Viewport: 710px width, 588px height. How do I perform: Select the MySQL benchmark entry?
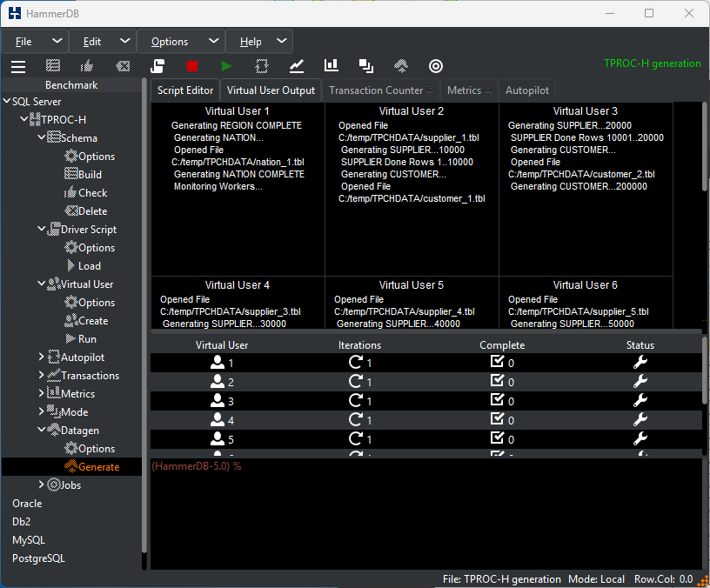29,540
